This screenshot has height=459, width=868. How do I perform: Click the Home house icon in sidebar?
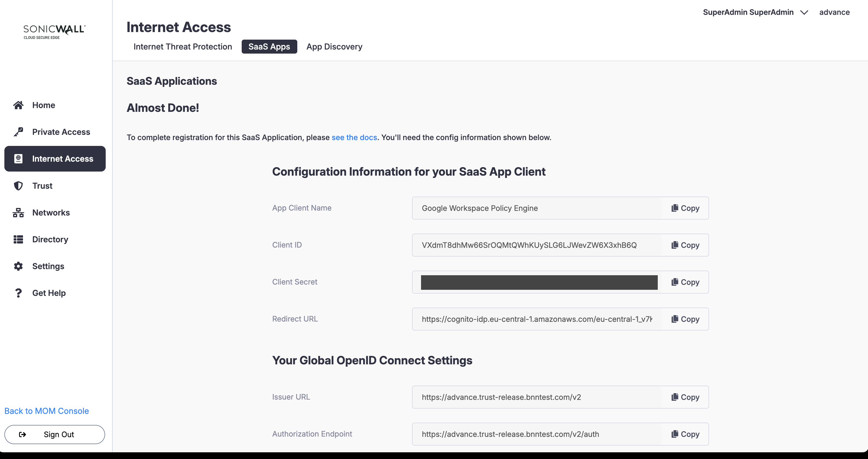pyautogui.click(x=18, y=105)
